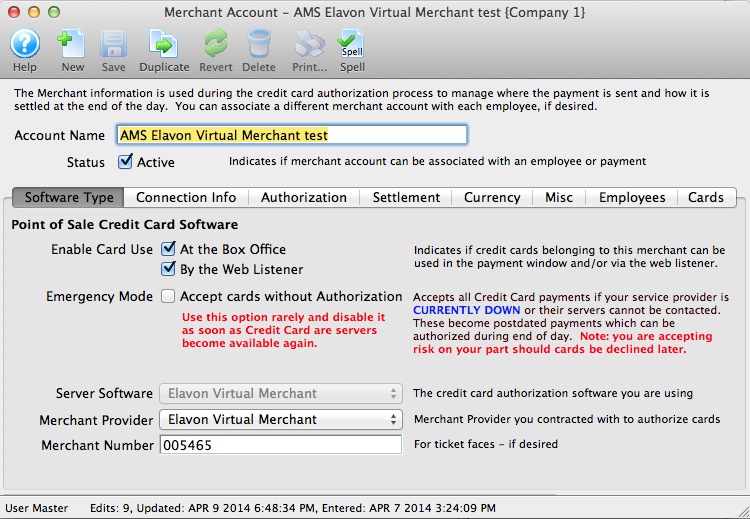Click the 'Account Name' label
The width and height of the screenshot is (750, 519).
[x=59, y=135]
